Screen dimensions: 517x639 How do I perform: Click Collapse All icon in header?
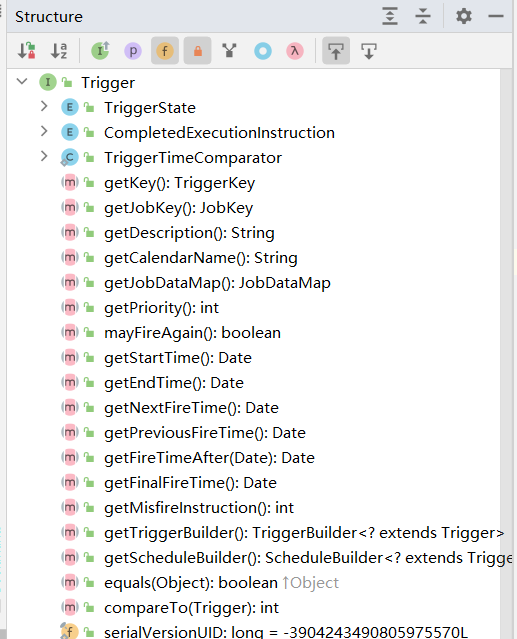coord(423,16)
